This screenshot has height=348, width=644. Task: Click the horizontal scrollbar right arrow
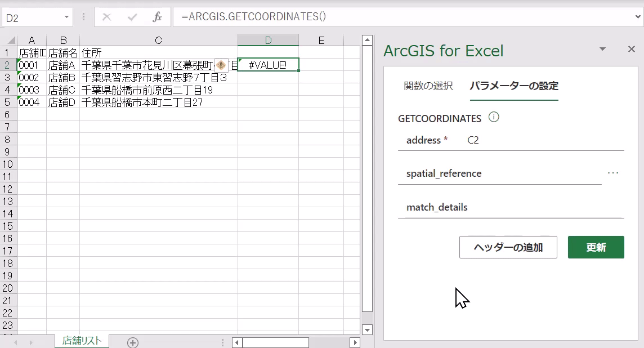tap(355, 342)
